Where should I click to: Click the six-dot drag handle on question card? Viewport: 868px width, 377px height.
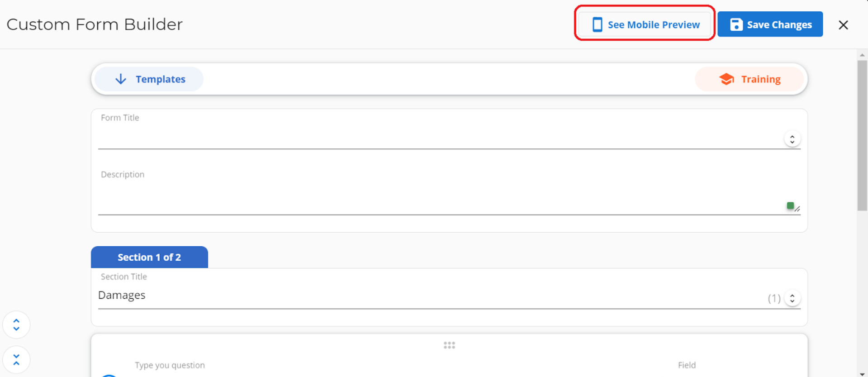pos(449,345)
